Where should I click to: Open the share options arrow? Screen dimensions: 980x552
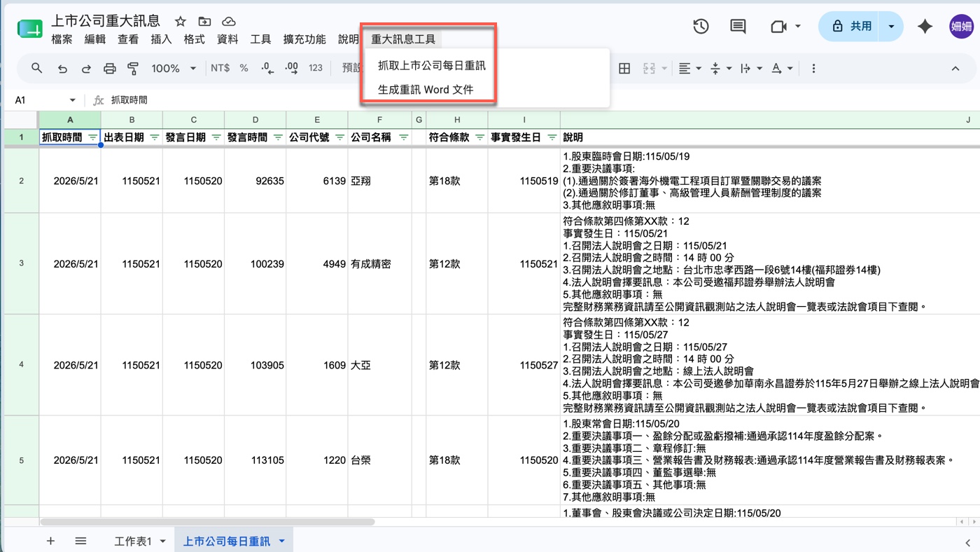coord(891,27)
